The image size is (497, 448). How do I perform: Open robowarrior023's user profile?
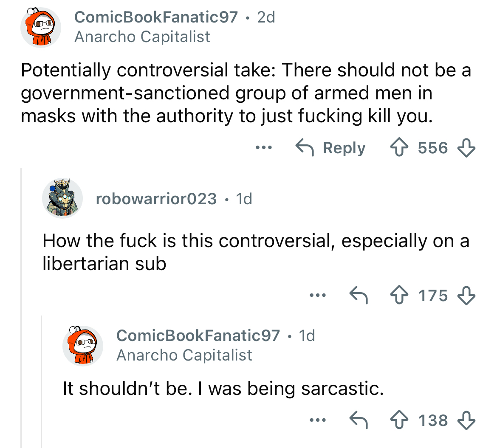(156, 198)
